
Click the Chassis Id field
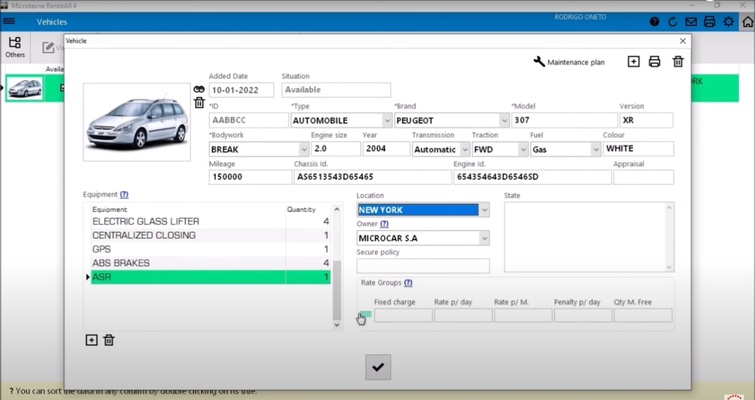tap(373, 177)
